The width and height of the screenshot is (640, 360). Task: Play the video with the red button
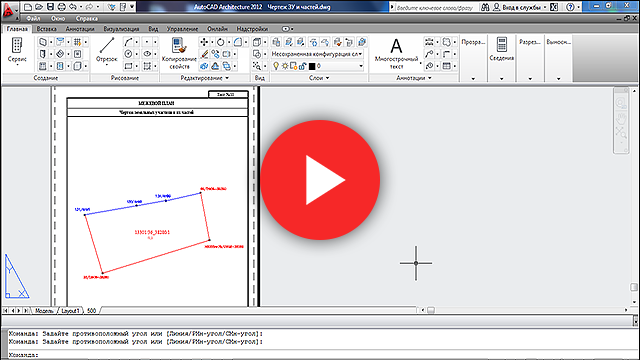(320, 180)
